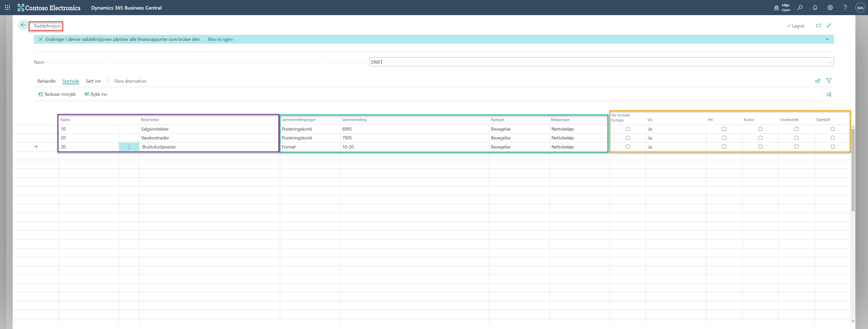Open Radtype cell for Varekostnader
868x329 pixels.
(x=519, y=138)
